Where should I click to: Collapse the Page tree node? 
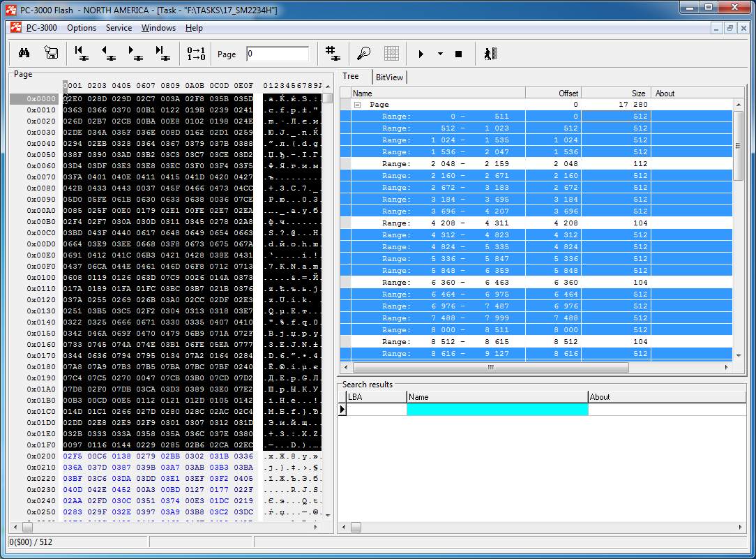358,105
